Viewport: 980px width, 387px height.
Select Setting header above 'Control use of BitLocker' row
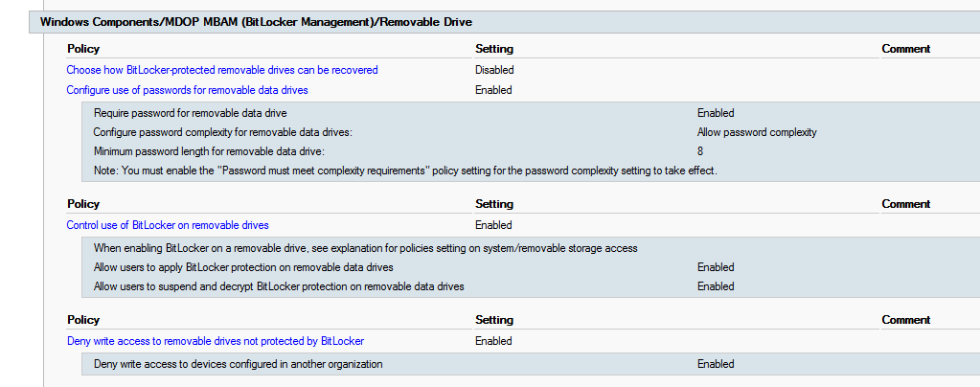click(493, 204)
